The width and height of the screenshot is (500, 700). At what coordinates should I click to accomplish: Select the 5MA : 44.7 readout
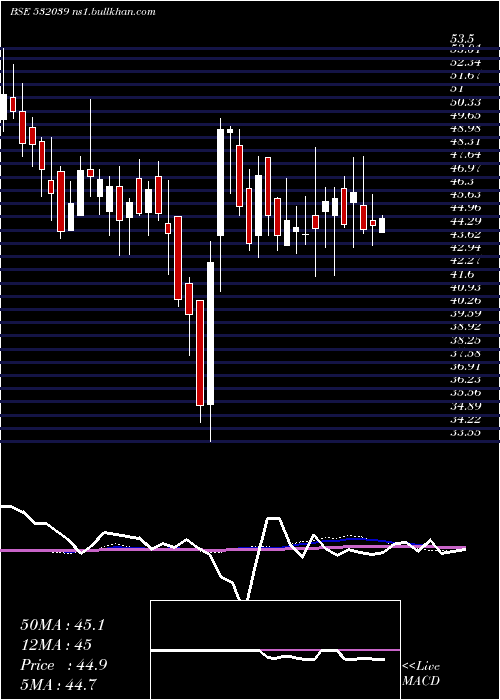point(59,684)
